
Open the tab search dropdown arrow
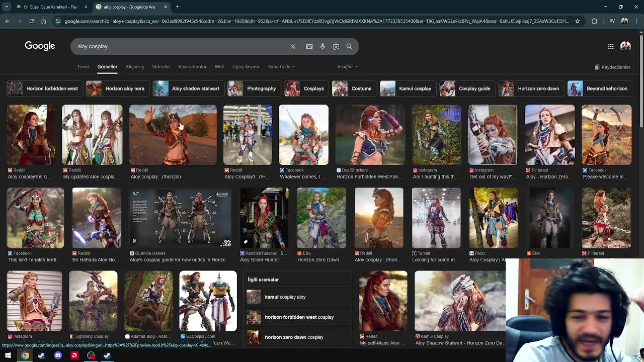click(x=7, y=7)
